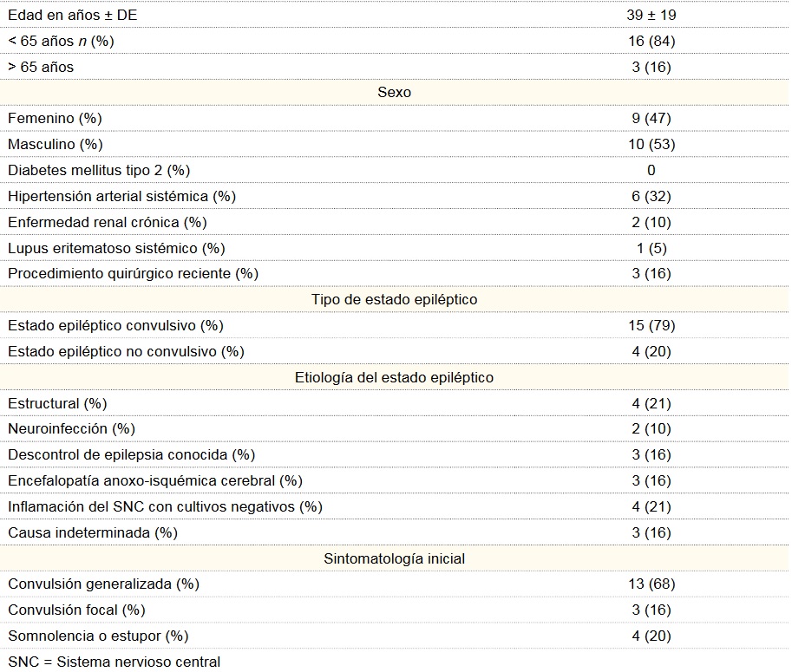This screenshot has height=672, width=792.
Task: Click the 'Sexo' section header
Action: click(x=395, y=92)
